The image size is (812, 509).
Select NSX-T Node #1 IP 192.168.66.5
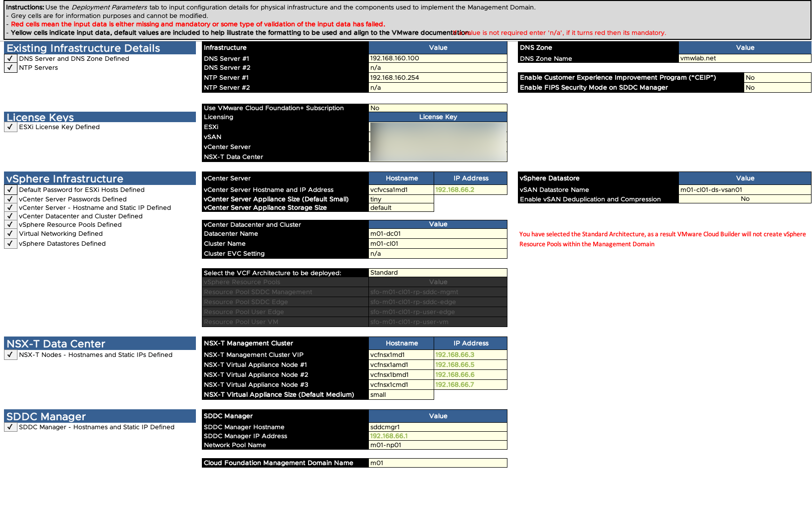point(471,365)
